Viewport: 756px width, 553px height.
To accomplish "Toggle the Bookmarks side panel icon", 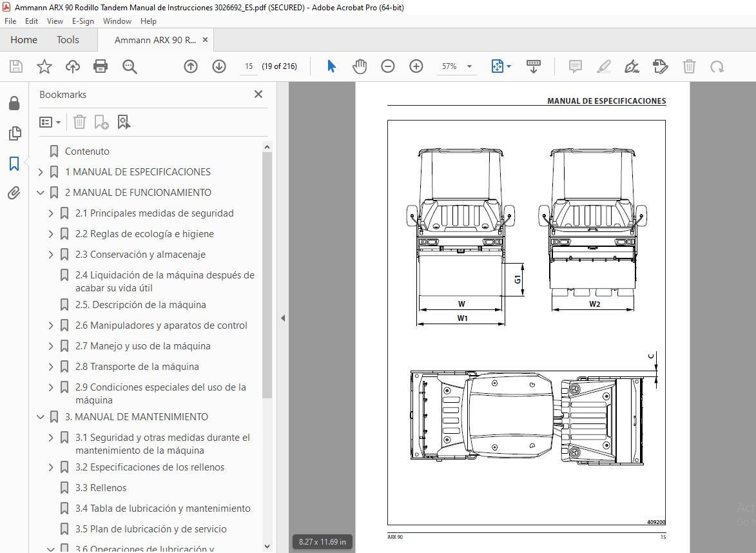I will [14, 164].
